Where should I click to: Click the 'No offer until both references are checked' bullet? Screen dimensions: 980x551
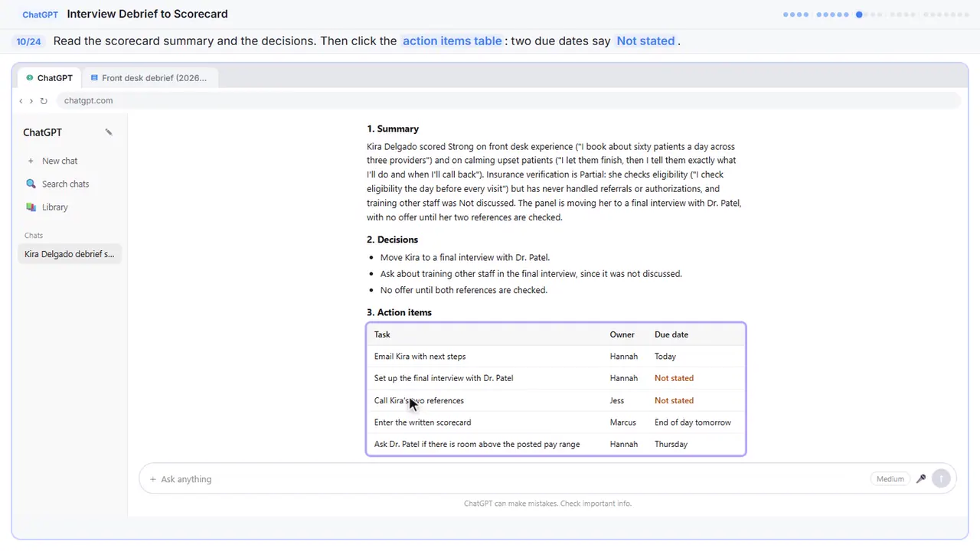click(x=464, y=291)
